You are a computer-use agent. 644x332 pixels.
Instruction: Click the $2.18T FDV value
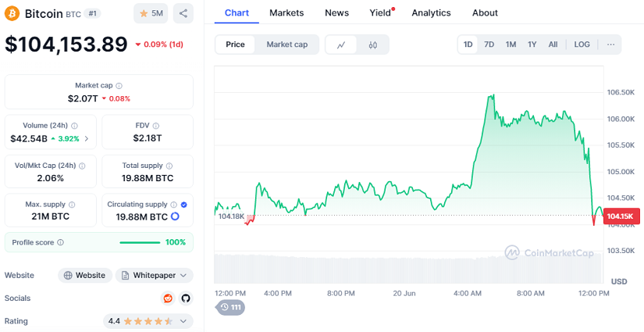[x=148, y=138]
